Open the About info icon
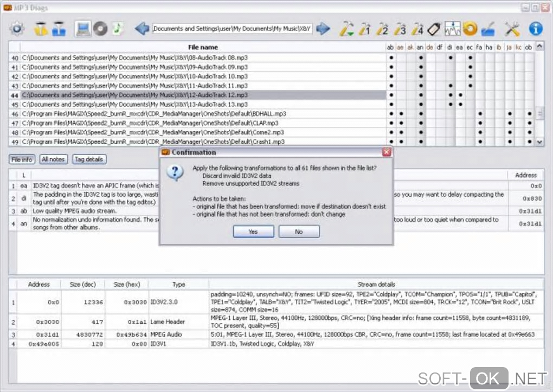This screenshot has height=392, width=553. [x=536, y=29]
